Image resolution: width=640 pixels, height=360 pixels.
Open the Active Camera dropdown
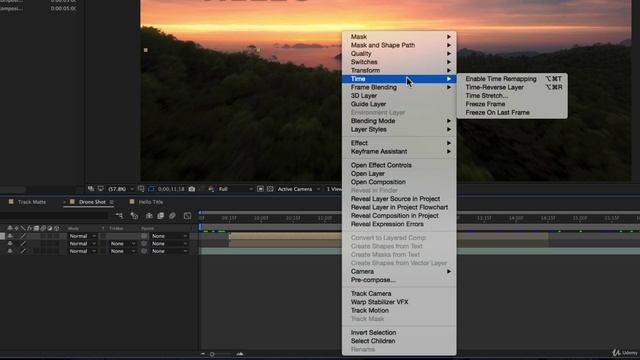point(298,189)
